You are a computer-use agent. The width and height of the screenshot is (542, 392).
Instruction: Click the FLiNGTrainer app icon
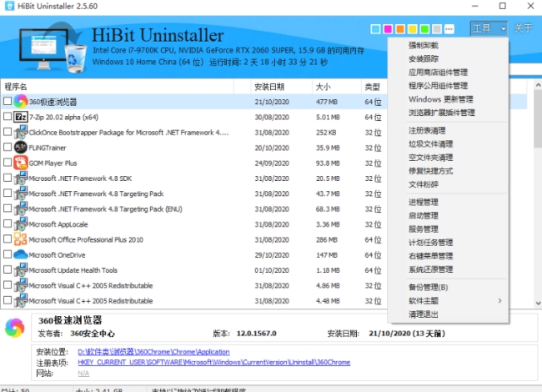(20, 148)
